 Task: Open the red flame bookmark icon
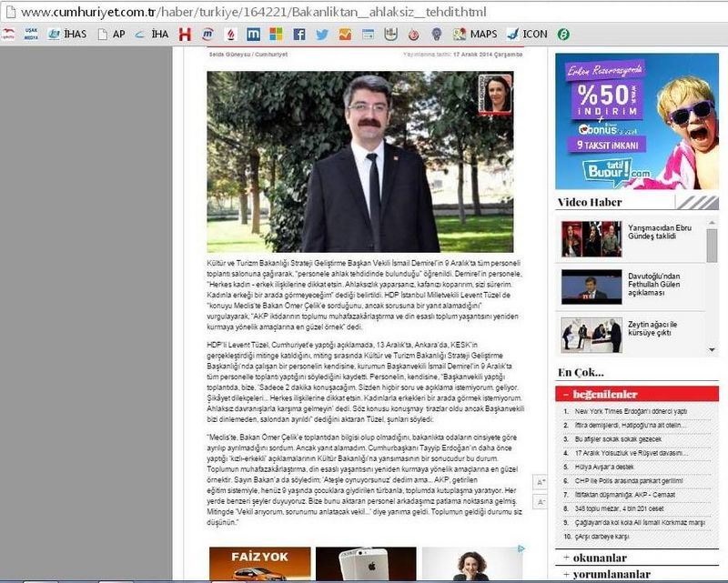[x=231, y=34]
